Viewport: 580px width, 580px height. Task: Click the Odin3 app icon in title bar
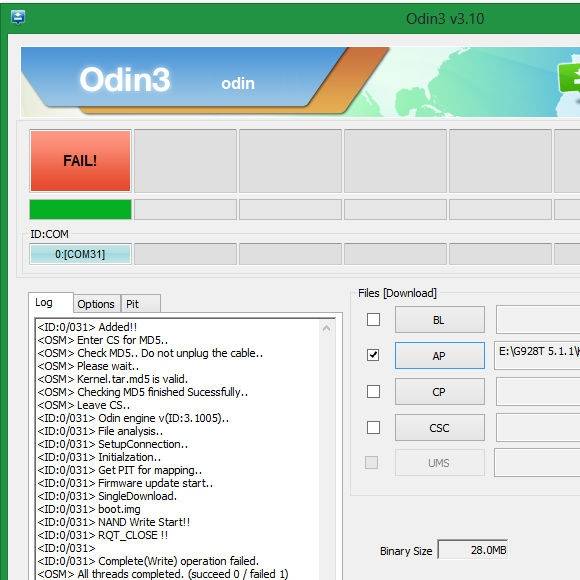pyautogui.click(x=18, y=17)
